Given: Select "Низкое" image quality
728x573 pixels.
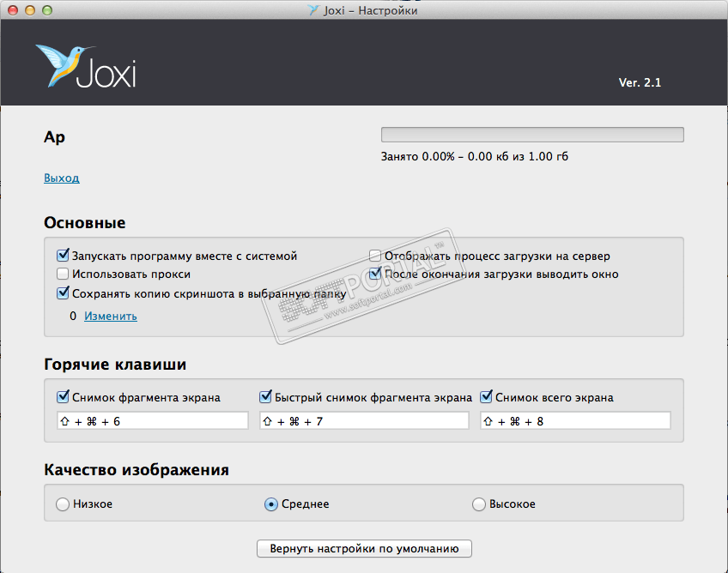Looking at the screenshot, I should [62, 504].
